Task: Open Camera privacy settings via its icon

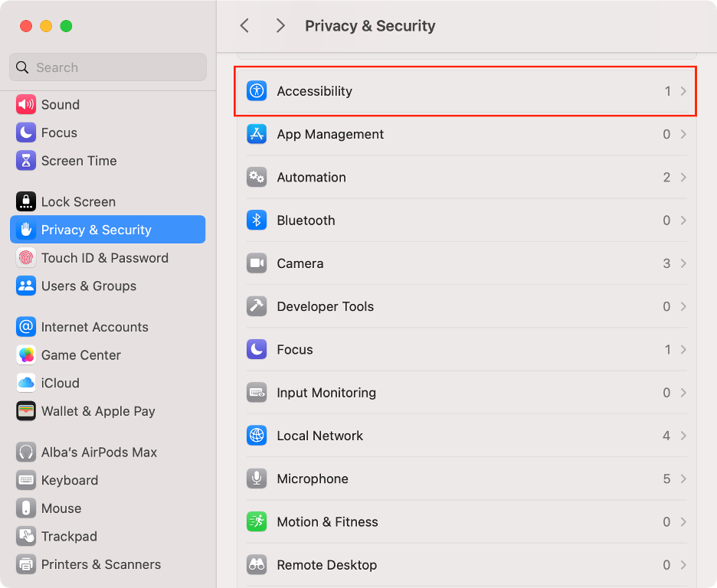Action: pos(258,263)
